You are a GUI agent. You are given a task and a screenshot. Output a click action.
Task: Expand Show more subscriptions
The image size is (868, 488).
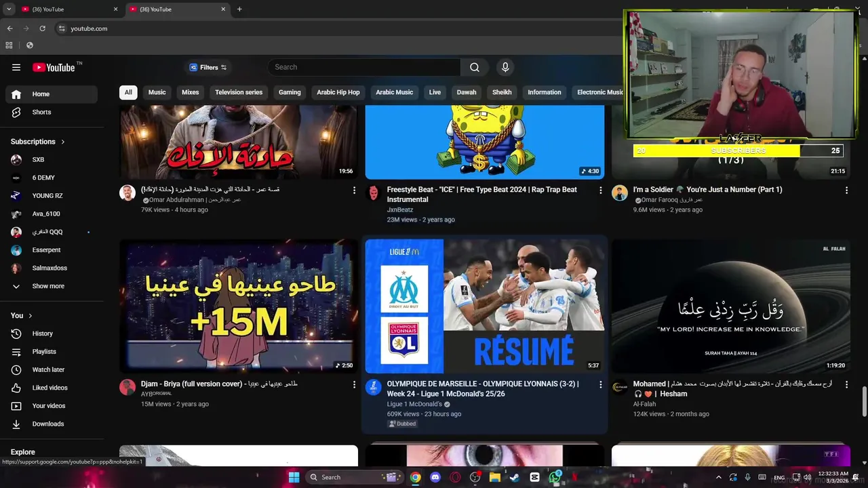point(52,286)
